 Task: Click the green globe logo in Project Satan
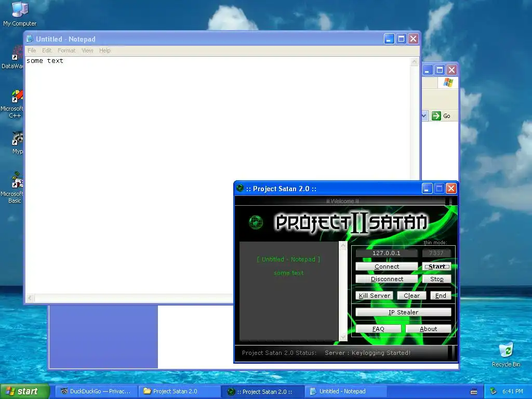pyautogui.click(x=256, y=222)
